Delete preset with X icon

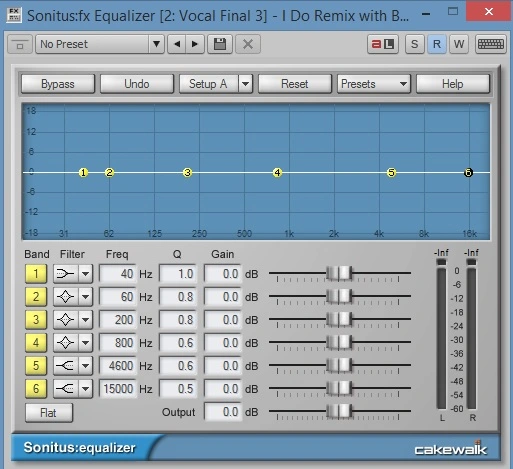(x=248, y=44)
